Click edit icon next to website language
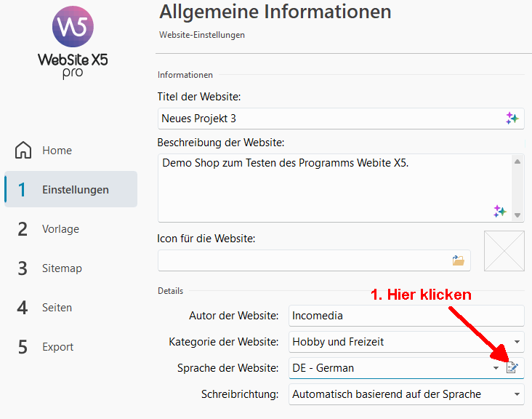The image size is (532, 419). [512, 368]
